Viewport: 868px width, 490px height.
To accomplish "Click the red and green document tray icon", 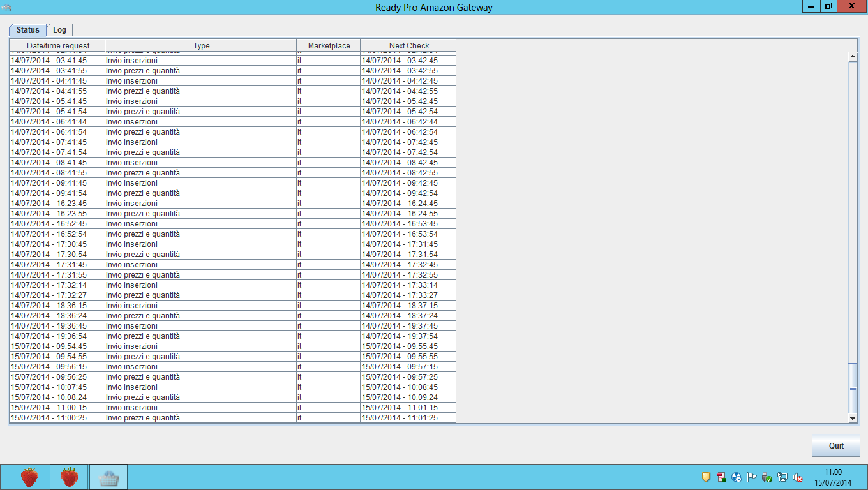I will [721, 477].
